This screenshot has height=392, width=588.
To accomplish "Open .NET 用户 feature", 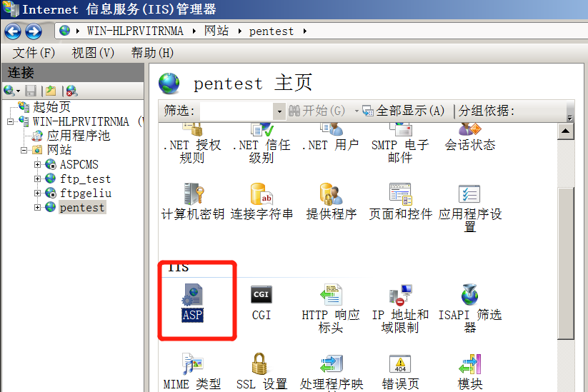I will (x=331, y=139).
